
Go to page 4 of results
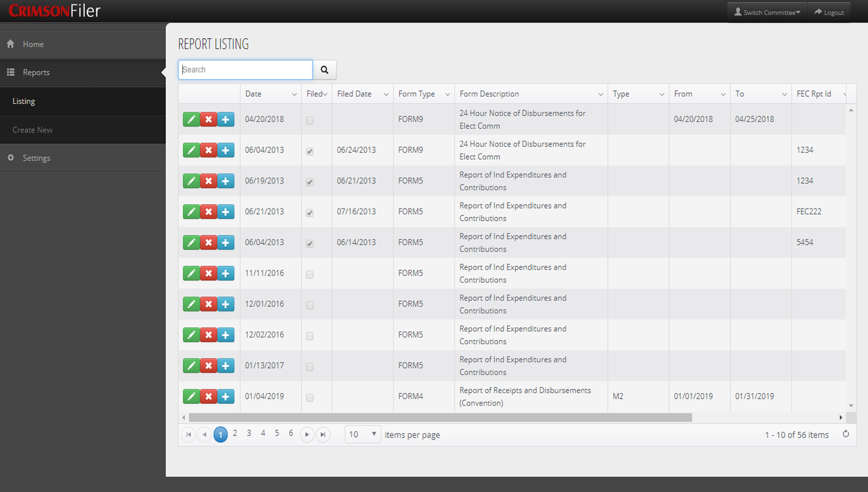click(x=263, y=433)
